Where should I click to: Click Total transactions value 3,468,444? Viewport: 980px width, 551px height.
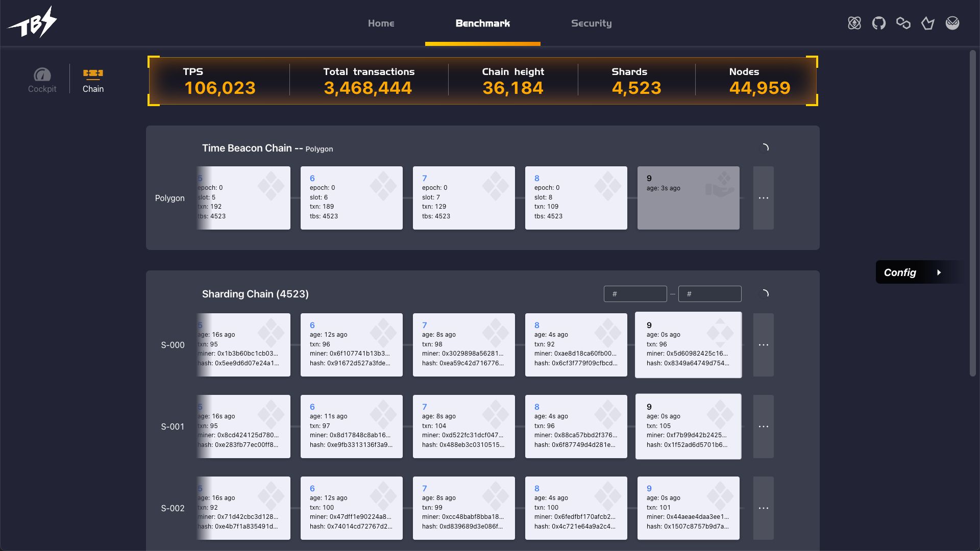(x=368, y=88)
